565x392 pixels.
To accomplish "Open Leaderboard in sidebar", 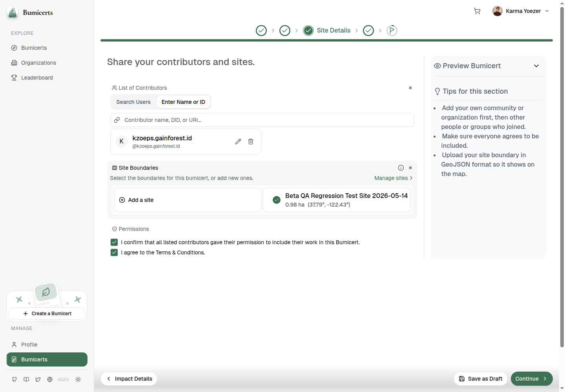I will (x=37, y=78).
